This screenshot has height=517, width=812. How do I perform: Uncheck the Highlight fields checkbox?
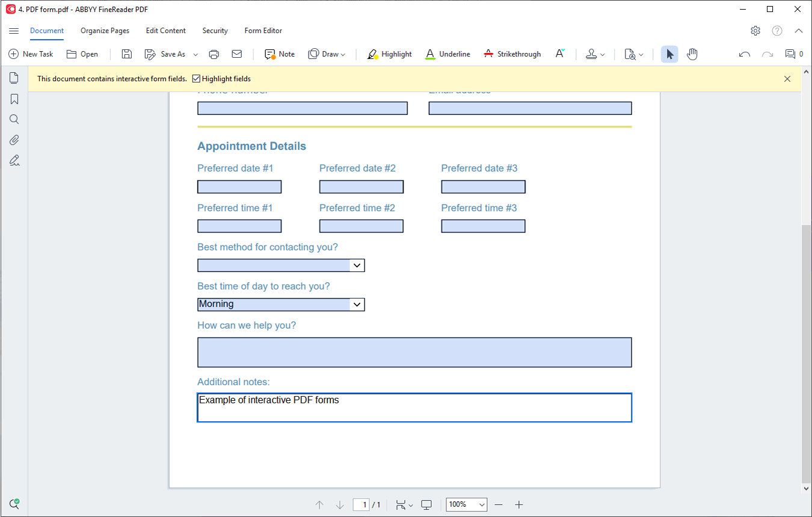click(197, 78)
